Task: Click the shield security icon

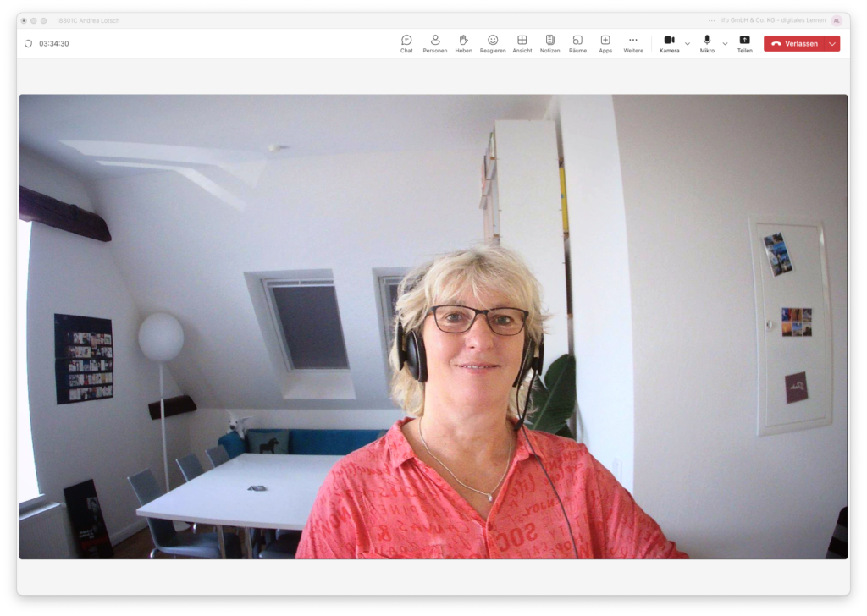Action: click(x=28, y=43)
